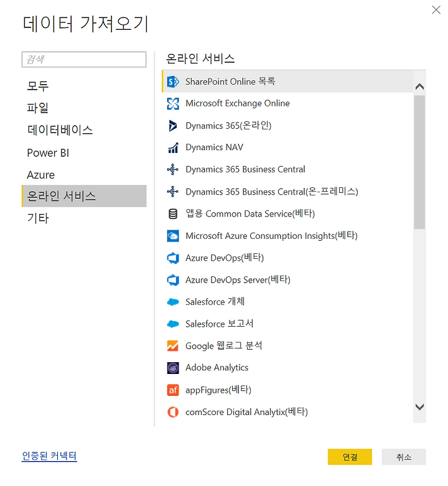Viewport: 448px width, 486px height.
Task: Click the 취소 button
Action: point(404,457)
